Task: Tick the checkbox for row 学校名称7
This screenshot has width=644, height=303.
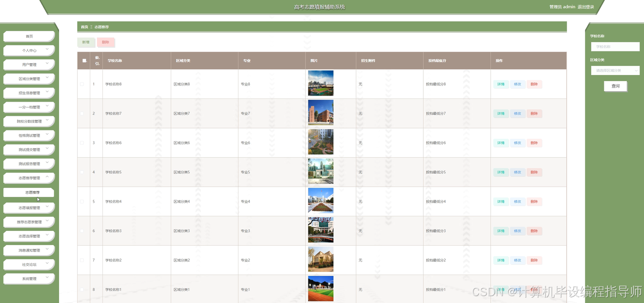Action: pos(82,113)
